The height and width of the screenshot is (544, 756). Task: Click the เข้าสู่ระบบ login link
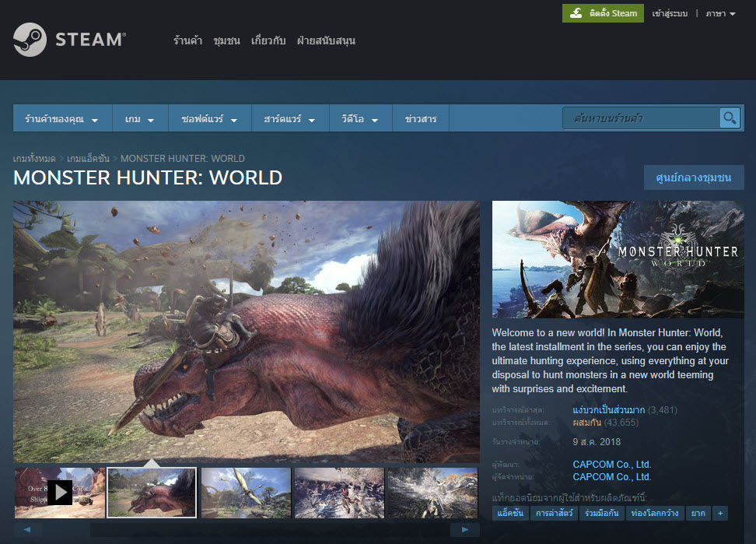(670, 14)
